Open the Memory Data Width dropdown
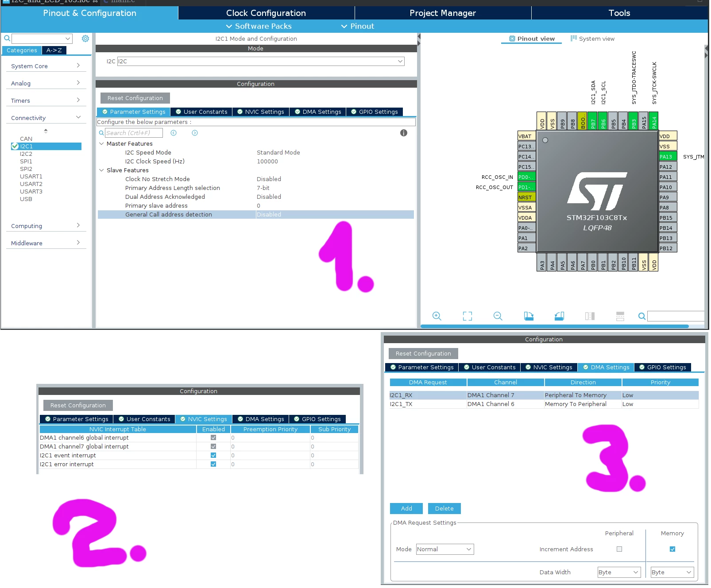Screen dimensions: 711x588 [x=672, y=572]
